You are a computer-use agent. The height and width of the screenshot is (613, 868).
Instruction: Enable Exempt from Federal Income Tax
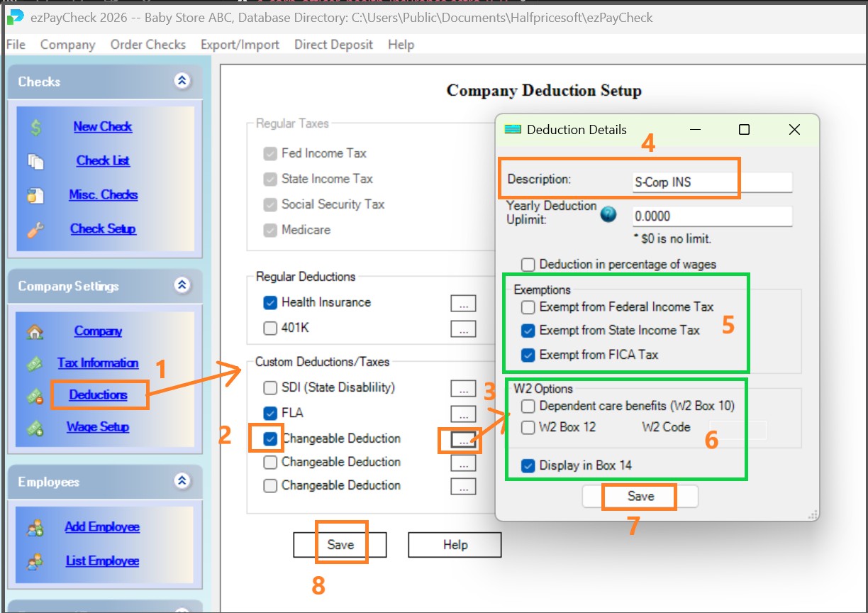click(x=528, y=307)
